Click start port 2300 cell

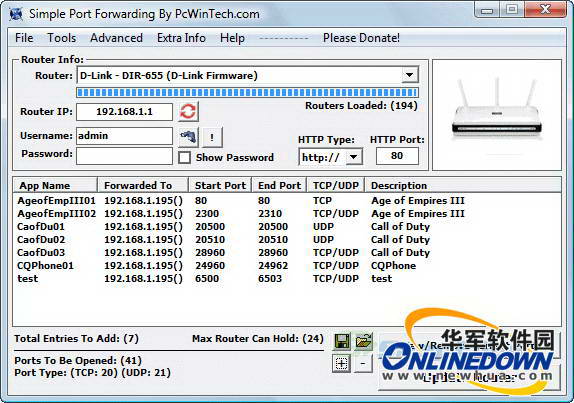pos(207,213)
